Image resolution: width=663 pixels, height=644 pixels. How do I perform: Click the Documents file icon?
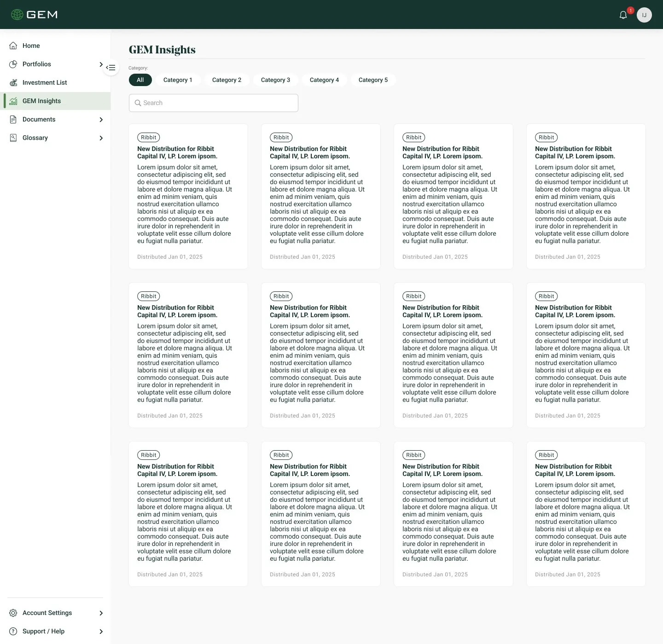coord(13,119)
